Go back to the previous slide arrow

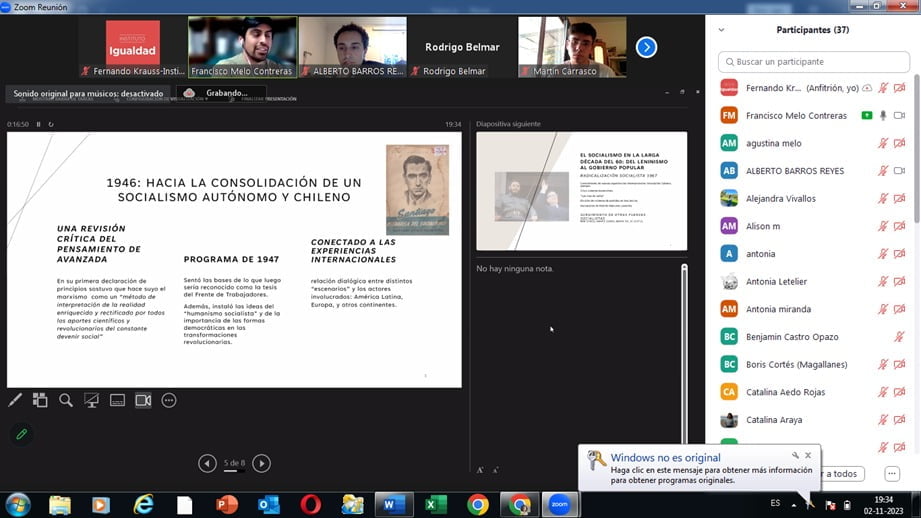point(207,463)
